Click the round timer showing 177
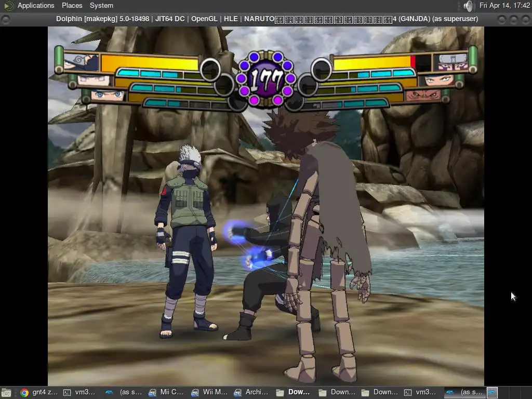Image resolution: width=532 pixels, height=399 pixels. pyautogui.click(x=266, y=79)
